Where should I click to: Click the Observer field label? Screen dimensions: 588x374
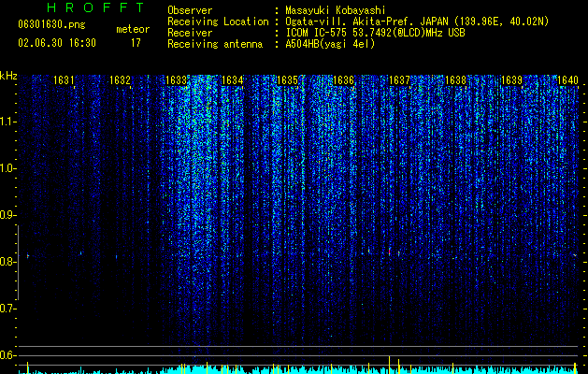[x=190, y=10]
